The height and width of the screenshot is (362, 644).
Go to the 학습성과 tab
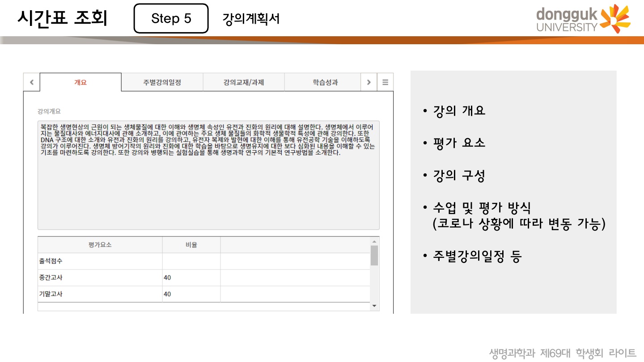point(325,82)
